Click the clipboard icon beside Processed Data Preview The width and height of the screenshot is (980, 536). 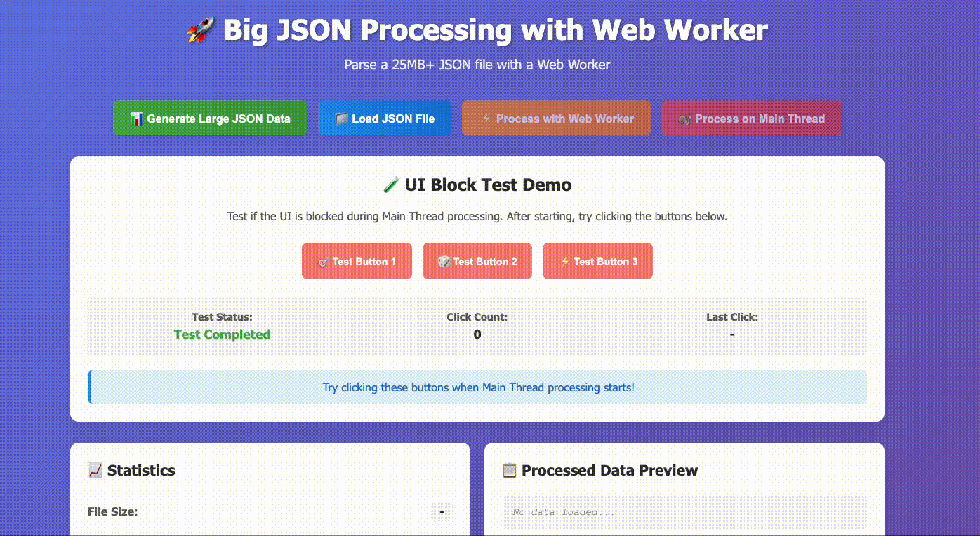(x=508, y=470)
